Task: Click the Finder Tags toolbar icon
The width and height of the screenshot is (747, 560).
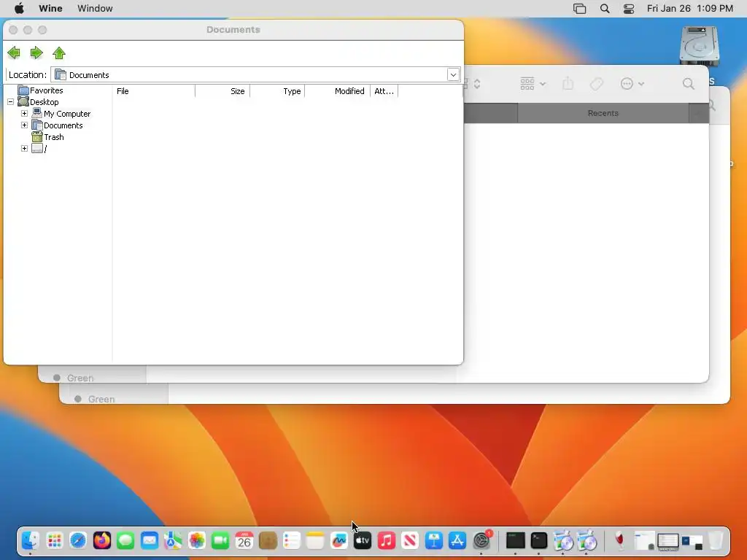Action: (597, 84)
